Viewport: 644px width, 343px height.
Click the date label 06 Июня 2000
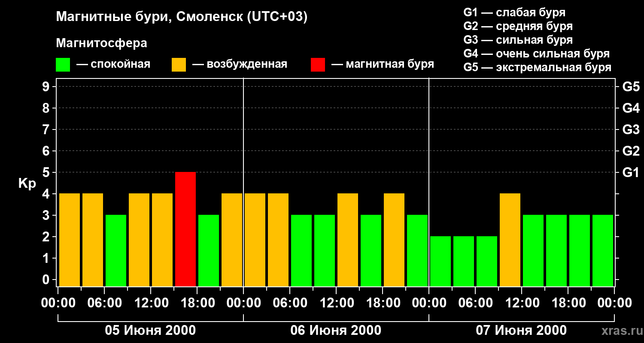336,331
